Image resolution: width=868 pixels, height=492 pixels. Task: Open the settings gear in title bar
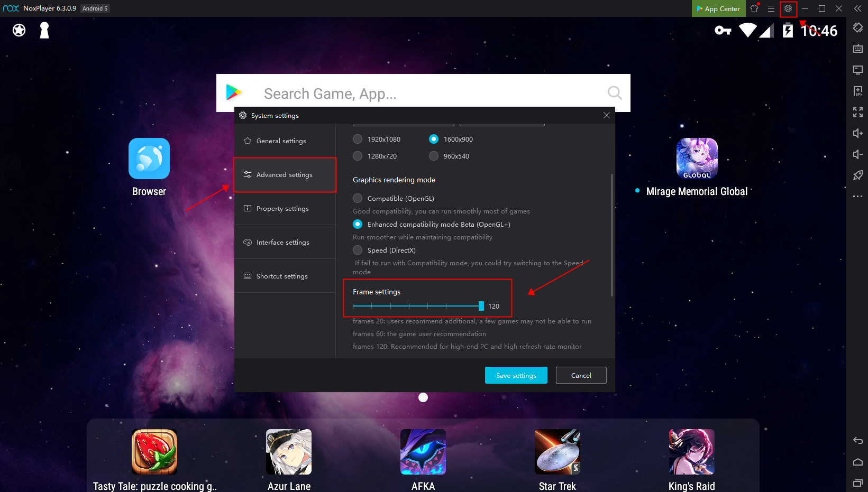click(788, 8)
